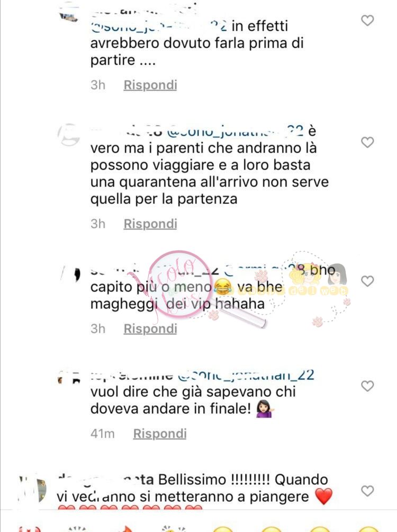This screenshot has width=397, height=532.
Task: Open the first commenter's profile picture
Action: (x=68, y=16)
